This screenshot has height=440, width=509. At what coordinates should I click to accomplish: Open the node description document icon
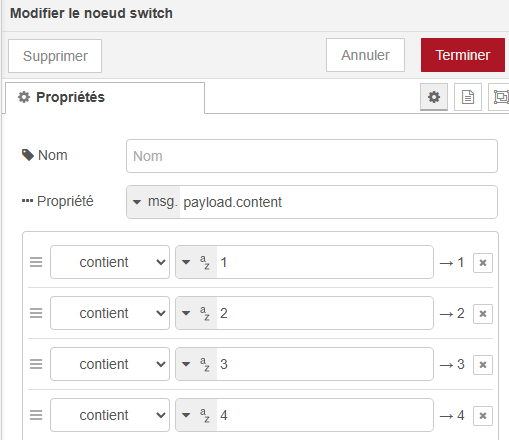[x=468, y=97]
